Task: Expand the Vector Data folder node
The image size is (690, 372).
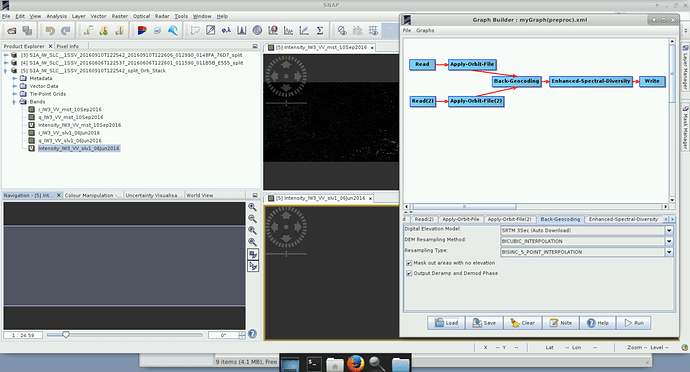Action: 14,86
